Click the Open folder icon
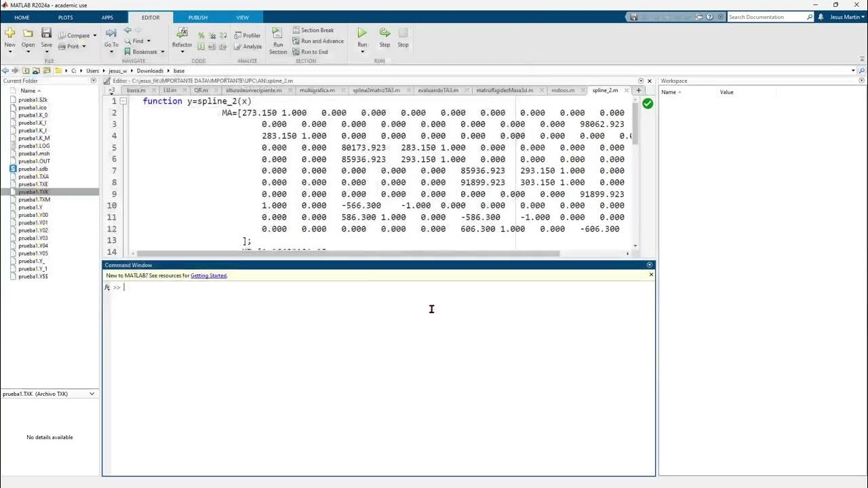This screenshot has width=868, height=488. pyautogui.click(x=28, y=33)
